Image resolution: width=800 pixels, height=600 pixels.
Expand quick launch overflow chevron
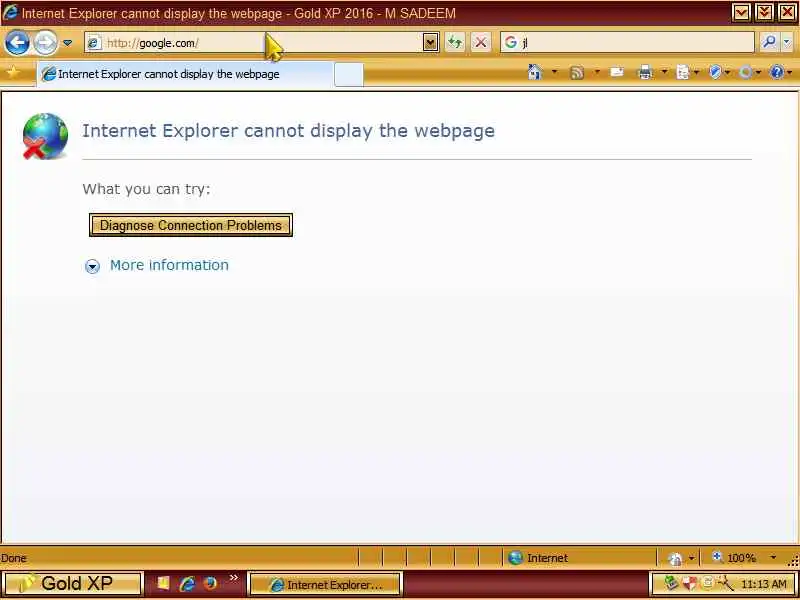(234, 578)
